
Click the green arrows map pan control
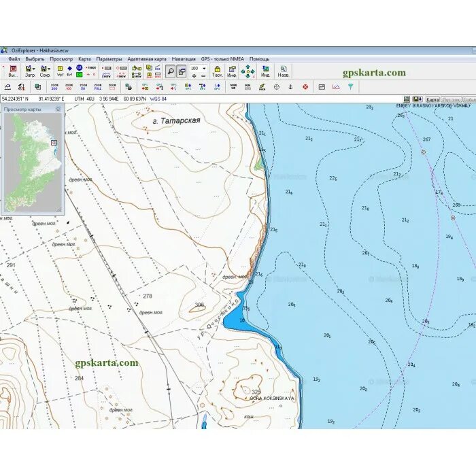[x=248, y=71]
